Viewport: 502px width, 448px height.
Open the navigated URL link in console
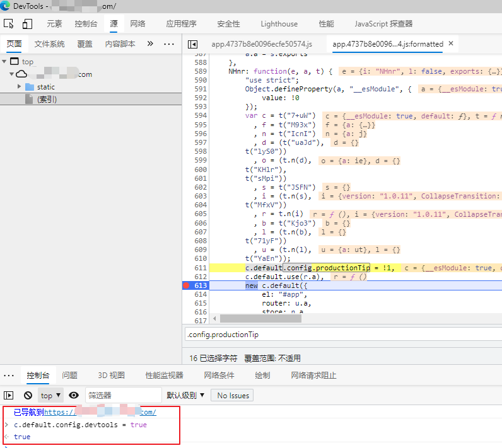point(100,412)
